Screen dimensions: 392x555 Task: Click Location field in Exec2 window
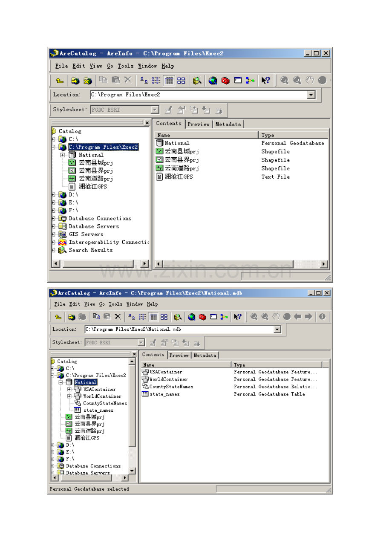[199, 95]
